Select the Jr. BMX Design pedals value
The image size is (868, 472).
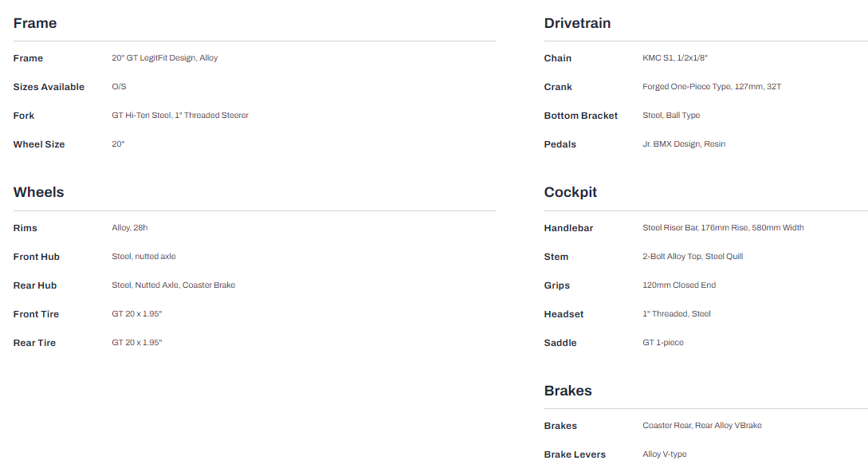pos(683,144)
